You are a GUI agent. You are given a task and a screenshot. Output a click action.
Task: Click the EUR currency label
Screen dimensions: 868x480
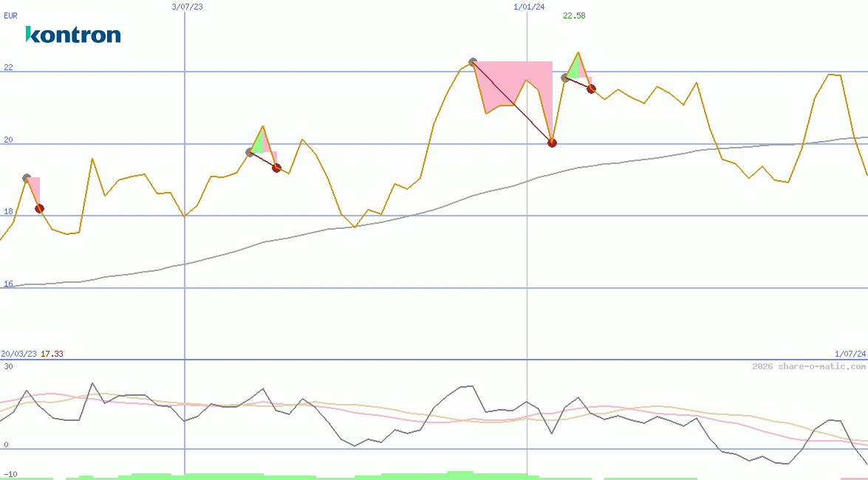[x=10, y=15]
